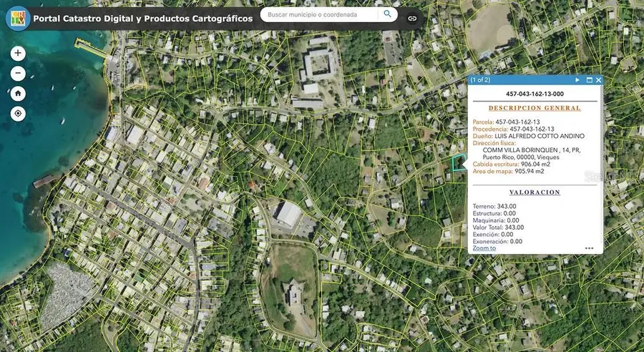The height and width of the screenshot is (352, 644).
Task: Activate the my location button
Action: click(18, 114)
